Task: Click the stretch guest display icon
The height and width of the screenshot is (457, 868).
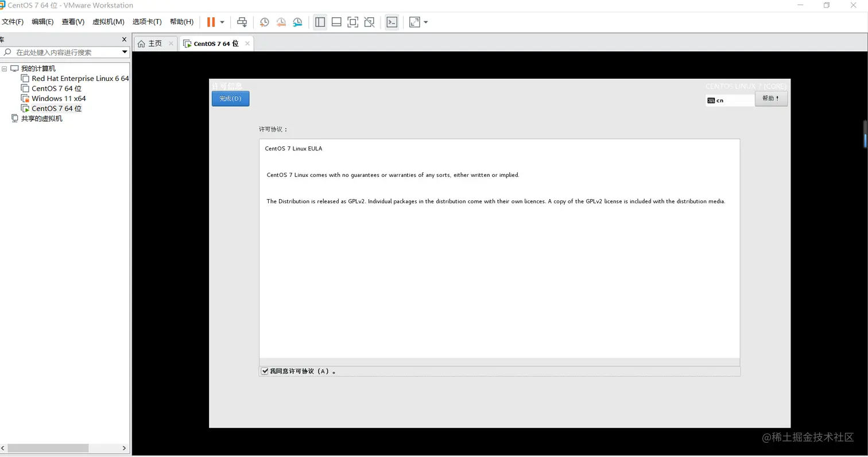Action: pos(414,22)
